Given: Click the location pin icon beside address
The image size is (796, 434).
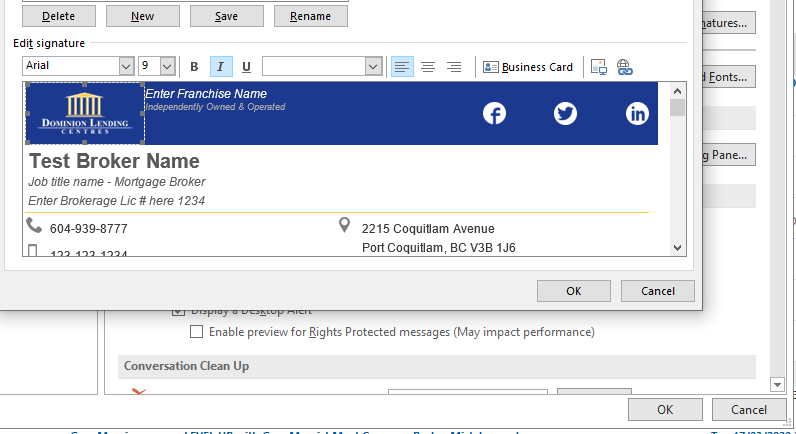Looking at the screenshot, I should [344, 225].
